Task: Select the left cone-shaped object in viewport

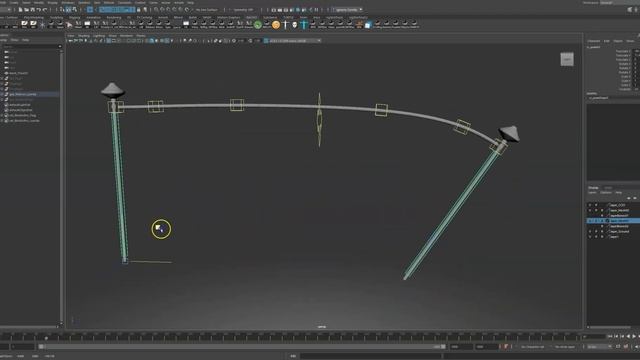Action: pos(113,90)
